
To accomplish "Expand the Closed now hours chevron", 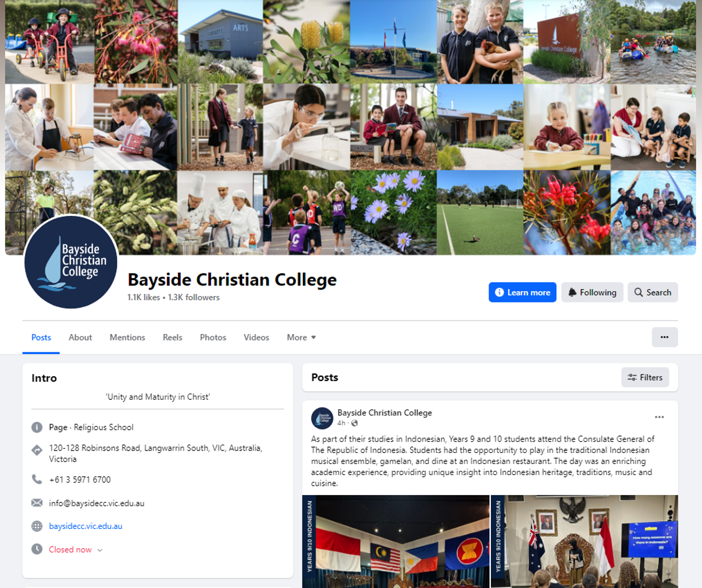I will tap(99, 550).
